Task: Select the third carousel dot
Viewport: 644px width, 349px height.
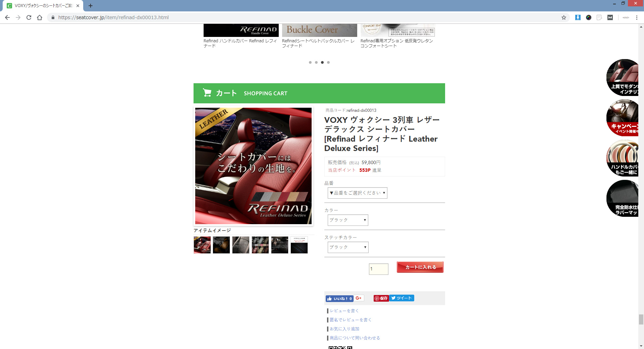Action: [322, 62]
